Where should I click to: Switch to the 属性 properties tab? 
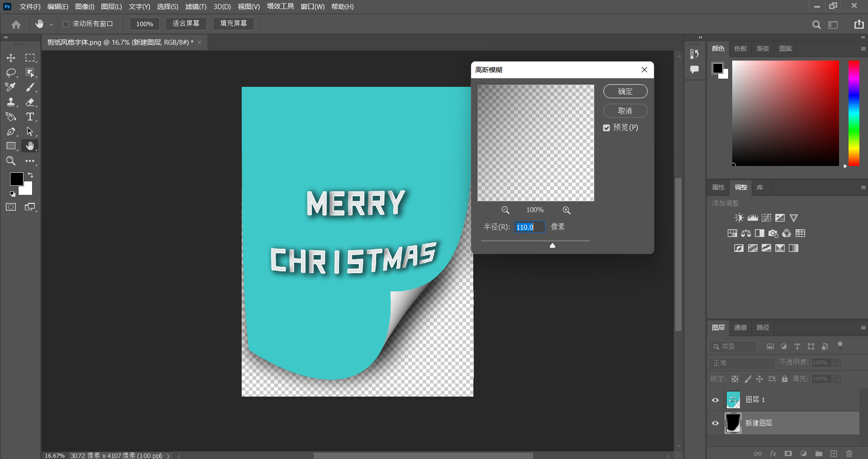[x=718, y=187]
